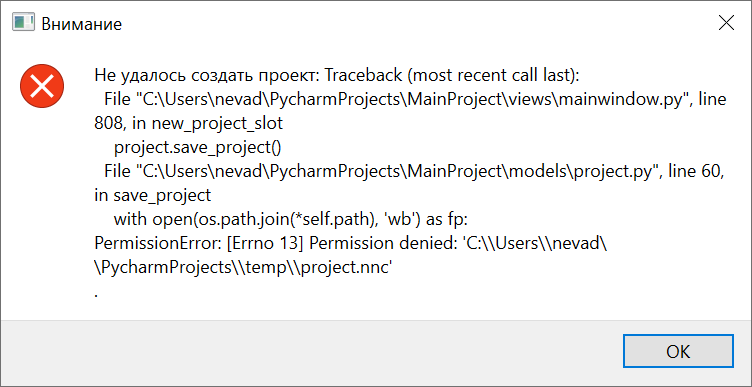Close the Внимание dialog with the X
Viewport: 752px width, 387px height.
[726, 23]
